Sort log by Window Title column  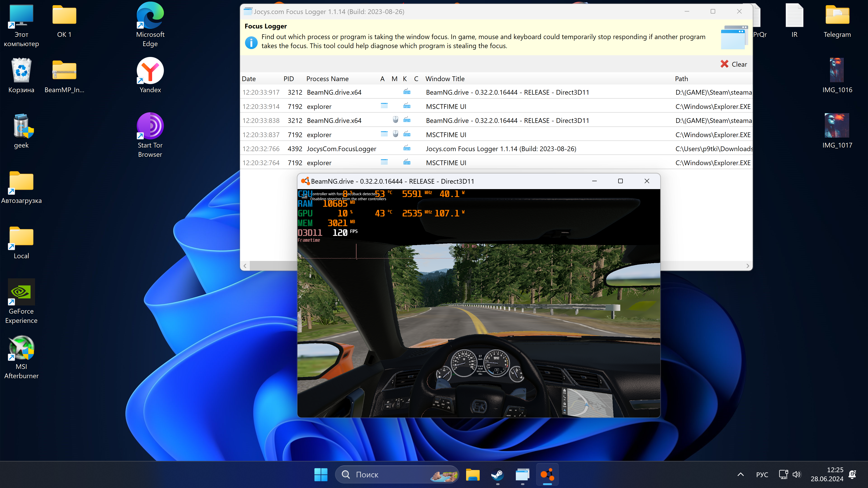tap(445, 79)
